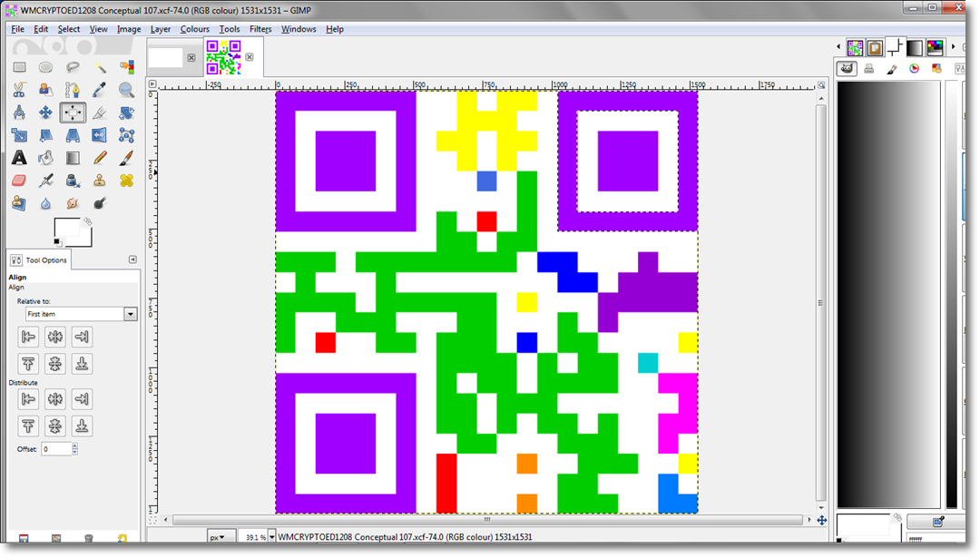Screen dimensions: 980x558
Task: Choose the Crop tool
Action: point(100,113)
